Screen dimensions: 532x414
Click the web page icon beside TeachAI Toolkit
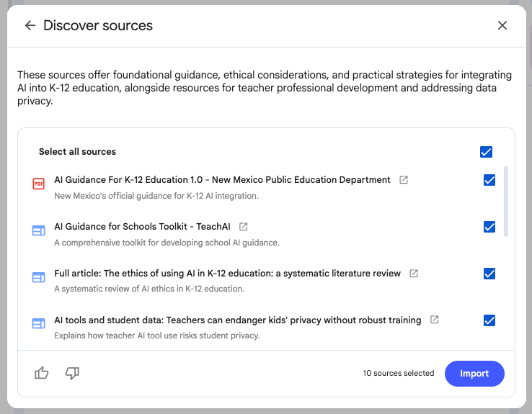[38, 230]
